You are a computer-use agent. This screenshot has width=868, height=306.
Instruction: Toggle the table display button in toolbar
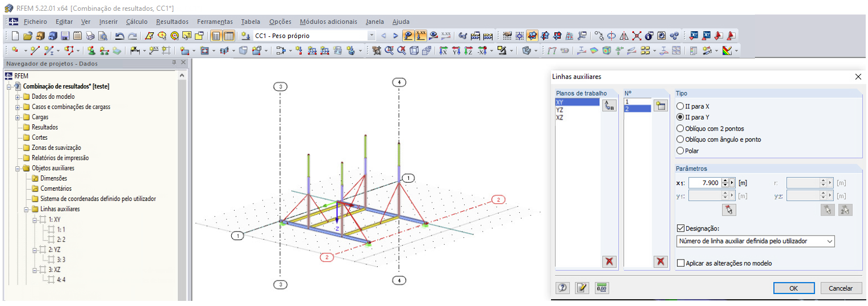(x=228, y=36)
